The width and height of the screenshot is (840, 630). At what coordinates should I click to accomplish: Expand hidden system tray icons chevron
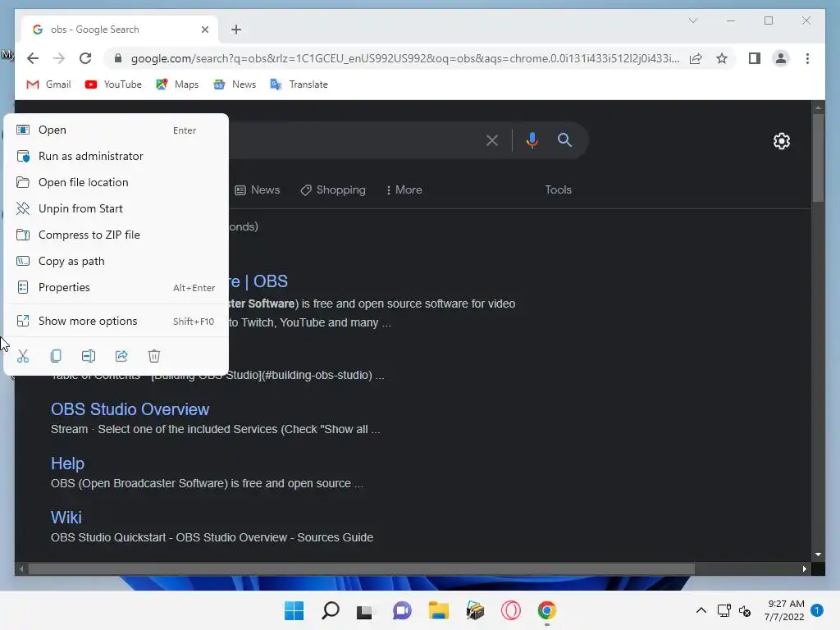tap(701, 610)
